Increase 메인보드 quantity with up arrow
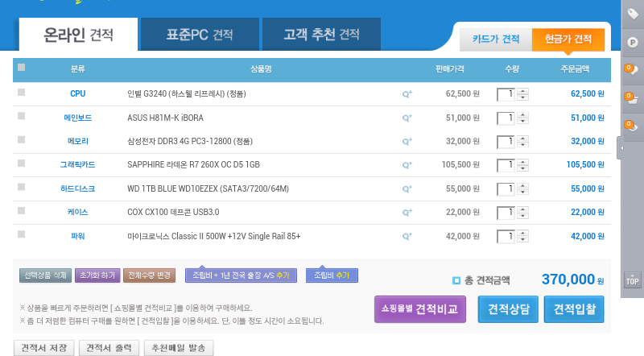This screenshot has width=644, height=356. pos(522,115)
